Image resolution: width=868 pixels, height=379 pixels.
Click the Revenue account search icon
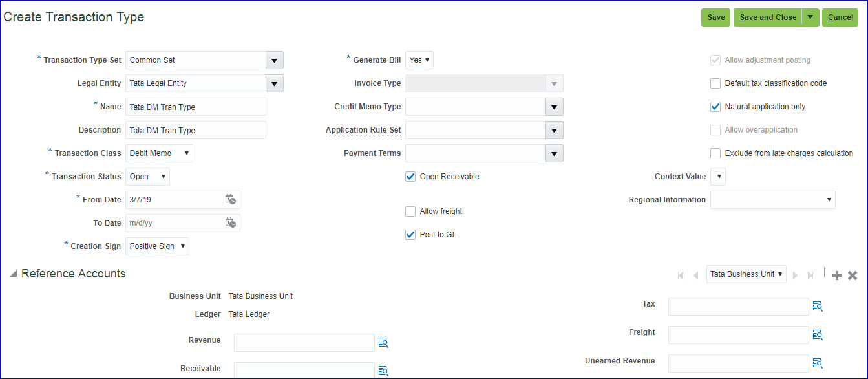383,343
